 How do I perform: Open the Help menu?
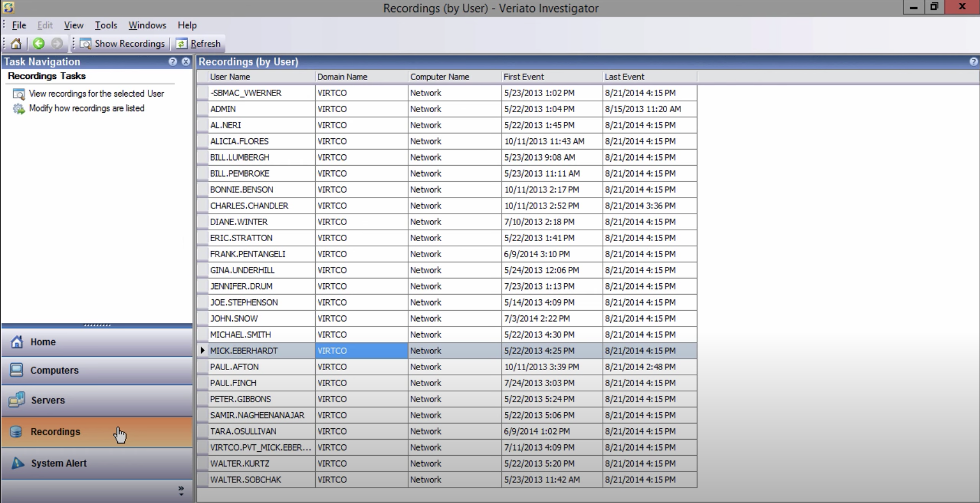point(187,25)
